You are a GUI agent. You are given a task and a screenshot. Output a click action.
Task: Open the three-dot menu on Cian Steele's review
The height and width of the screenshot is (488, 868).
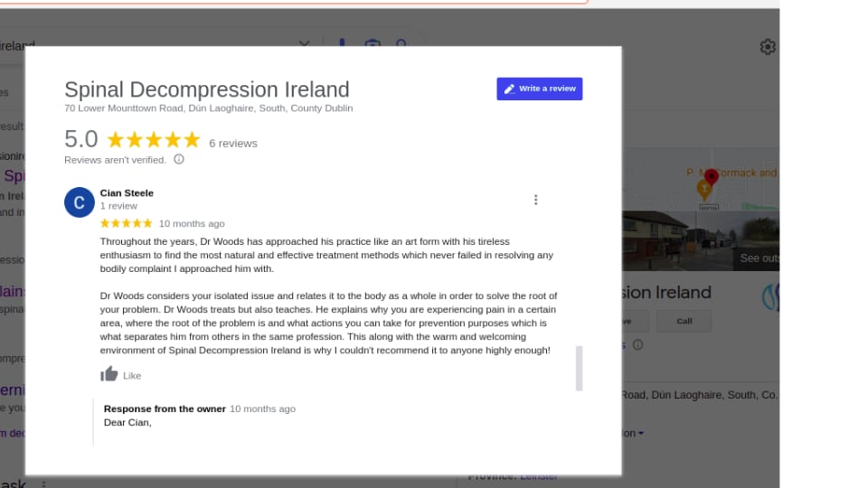[535, 200]
